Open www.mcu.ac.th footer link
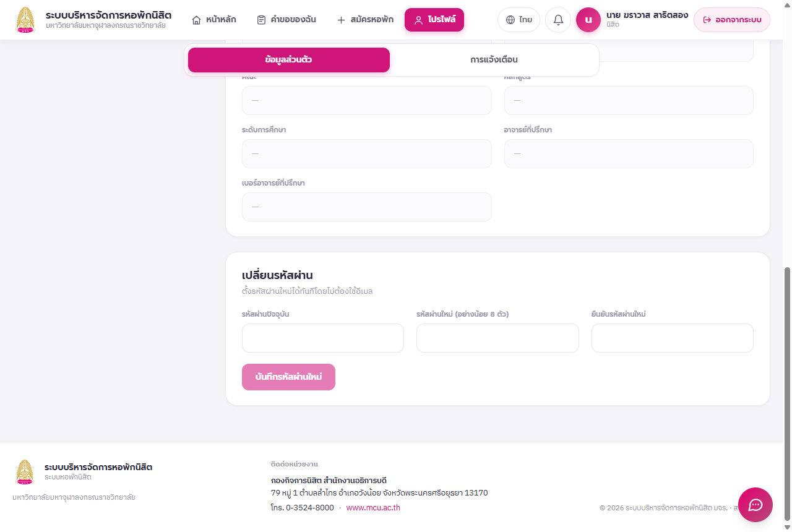The height and width of the screenshot is (532, 792). pos(373,507)
